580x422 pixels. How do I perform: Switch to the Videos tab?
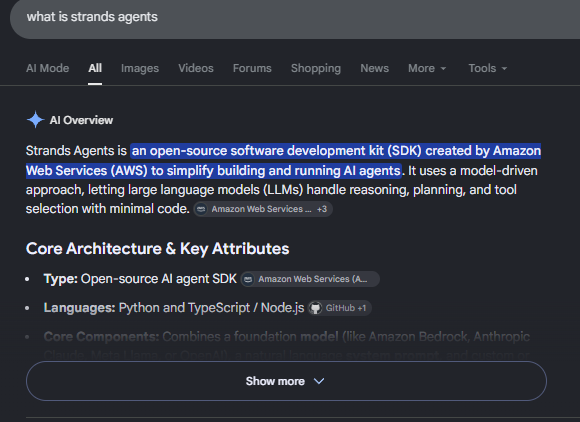coord(196,68)
